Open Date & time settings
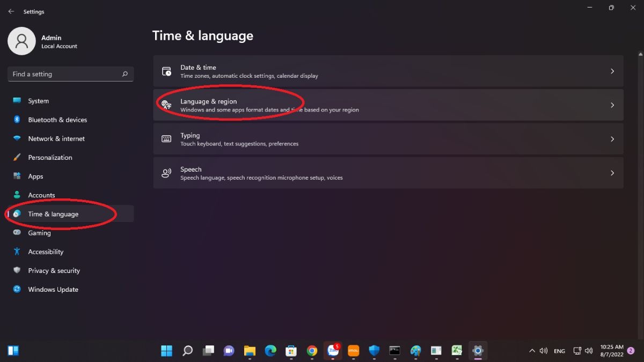 pos(388,71)
